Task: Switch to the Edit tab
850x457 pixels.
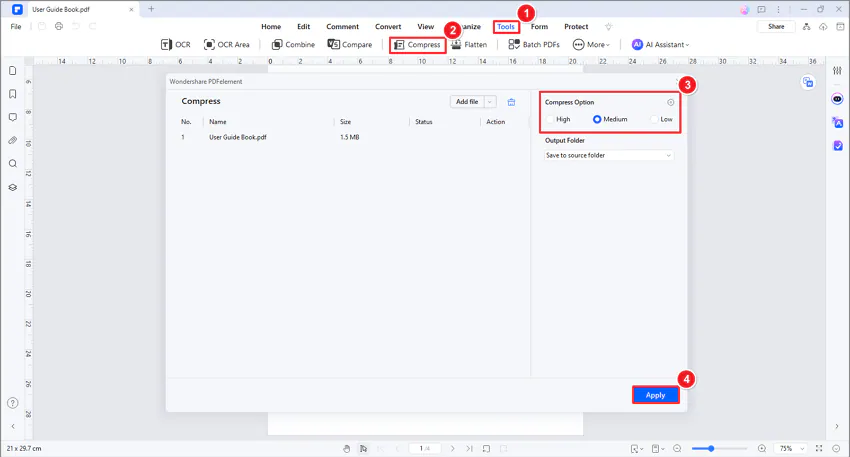Action: point(304,27)
